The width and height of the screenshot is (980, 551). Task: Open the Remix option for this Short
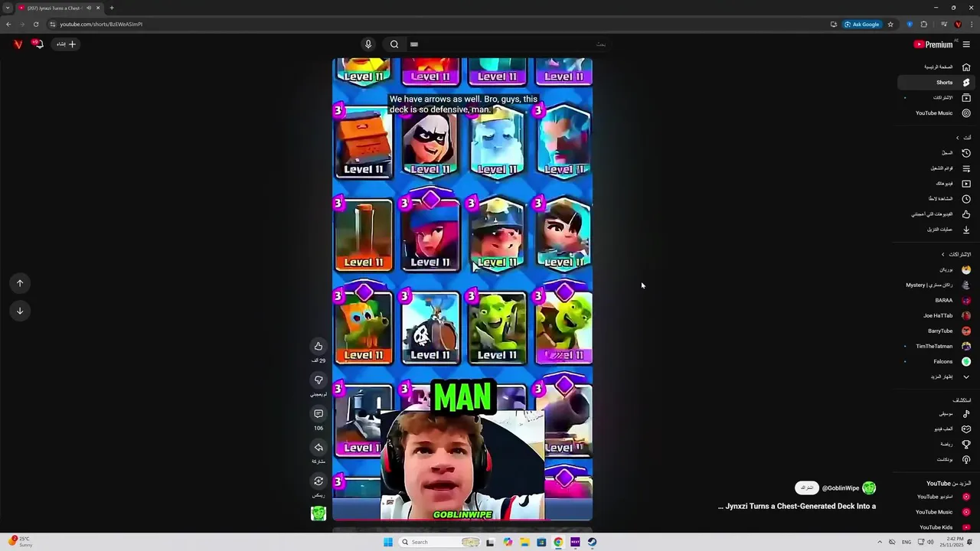click(x=318, y=481)
